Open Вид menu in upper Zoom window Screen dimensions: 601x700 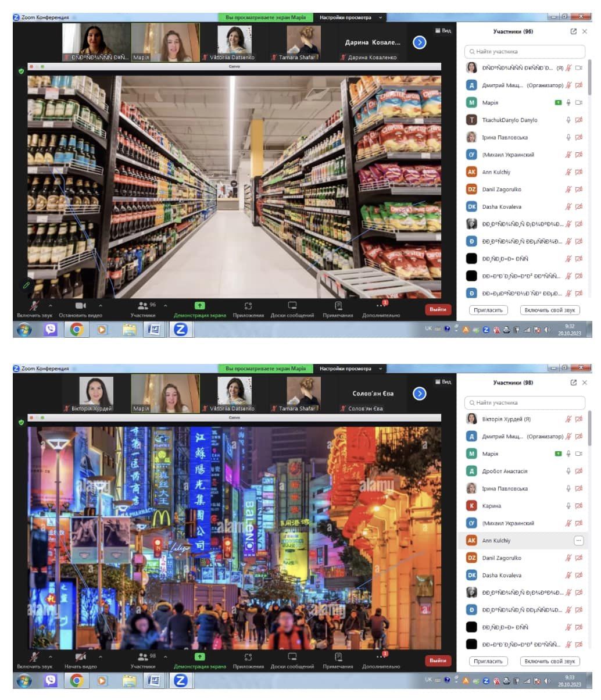coord(443,31)
